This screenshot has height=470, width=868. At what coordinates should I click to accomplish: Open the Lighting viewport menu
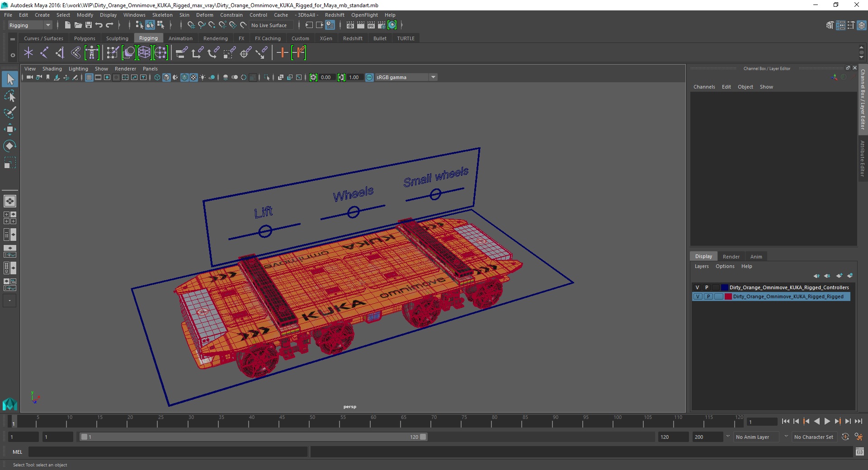click(78, 69)
